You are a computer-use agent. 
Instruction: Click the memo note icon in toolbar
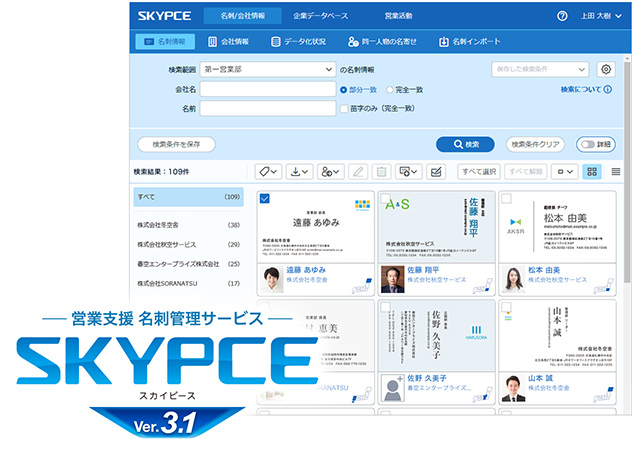(x=436, y=172)
